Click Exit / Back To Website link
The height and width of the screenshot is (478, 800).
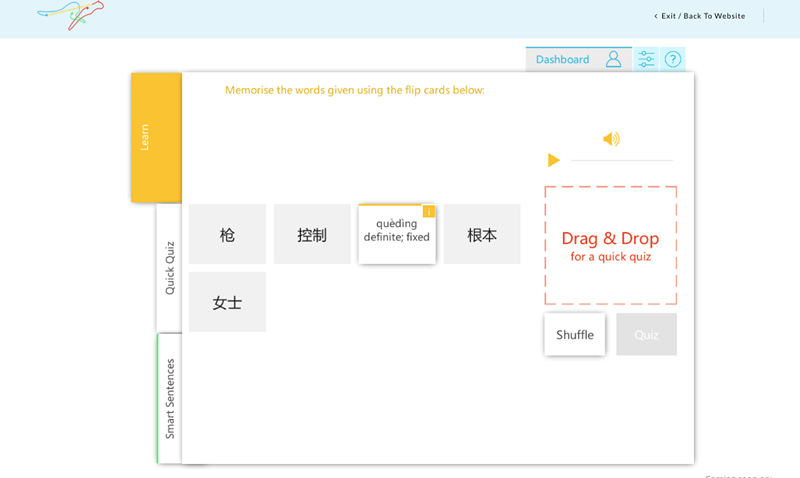point(703,16)
